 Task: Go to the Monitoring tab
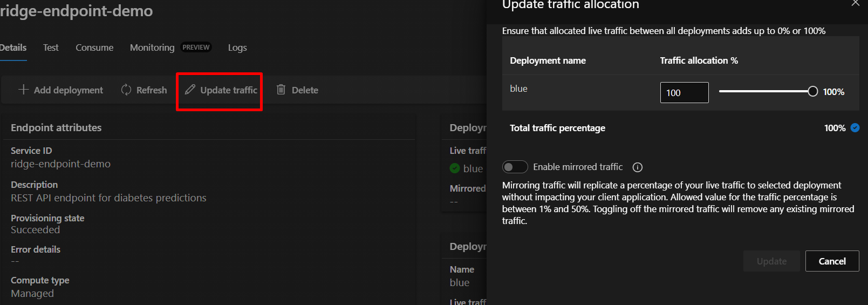click(152, 48)
